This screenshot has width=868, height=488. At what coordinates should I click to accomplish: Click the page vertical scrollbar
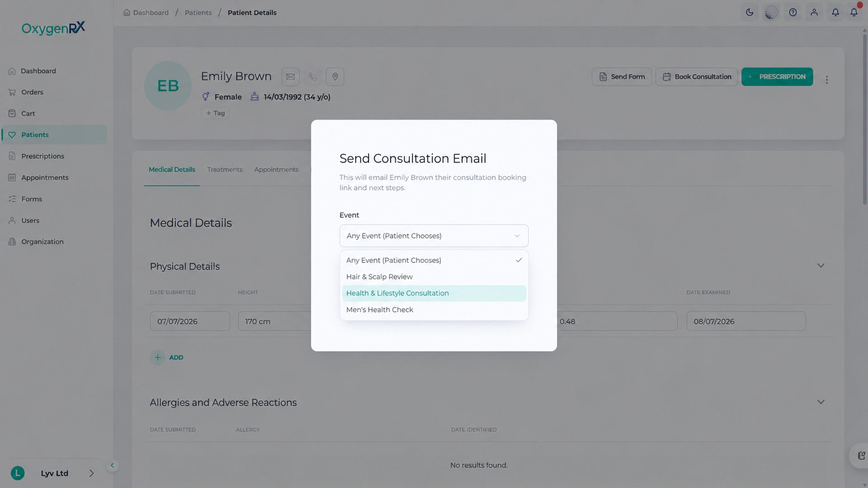(865, 120)
